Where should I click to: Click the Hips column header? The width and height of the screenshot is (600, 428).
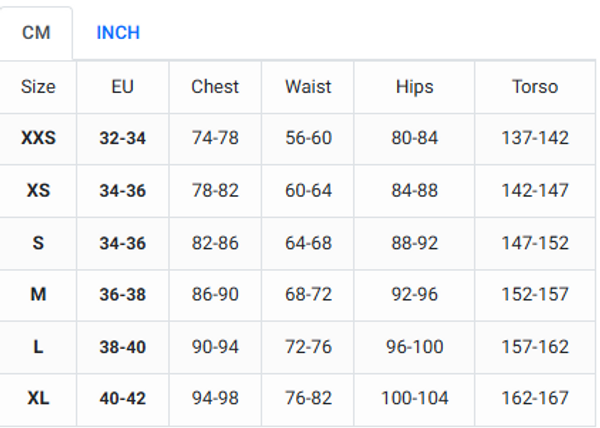[x=414, y=86]
